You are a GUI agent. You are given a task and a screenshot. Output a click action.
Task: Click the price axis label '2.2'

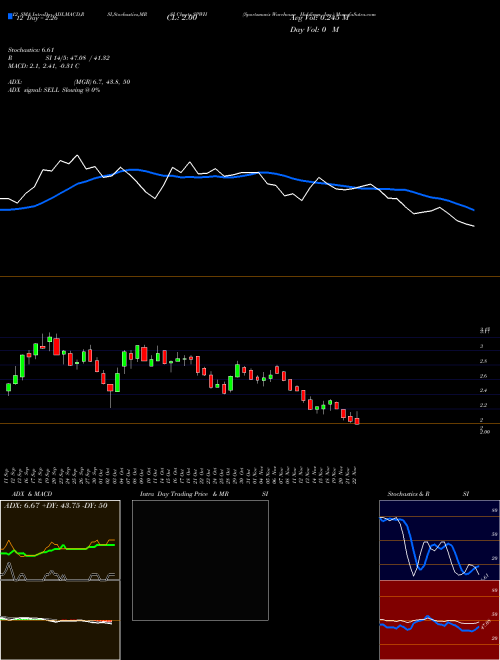tap(484, 405)
